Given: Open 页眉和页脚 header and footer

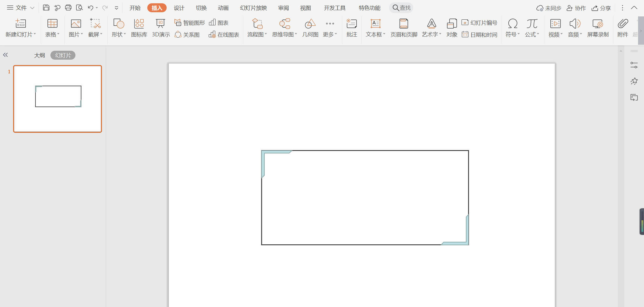Looking at the screenshot, I should pos(404,28).
